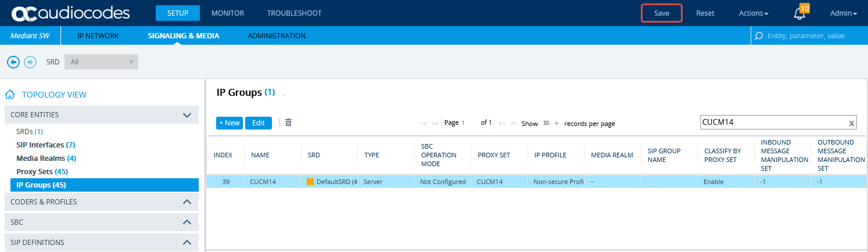
Task: Open the Administration menu
Action: pyautogui.click(x=277, y=35)
